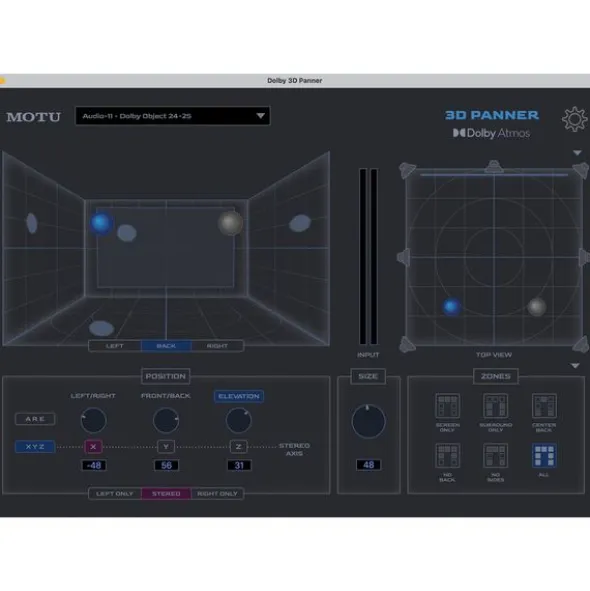Click the gray sphere in Top View

(536, 307)
